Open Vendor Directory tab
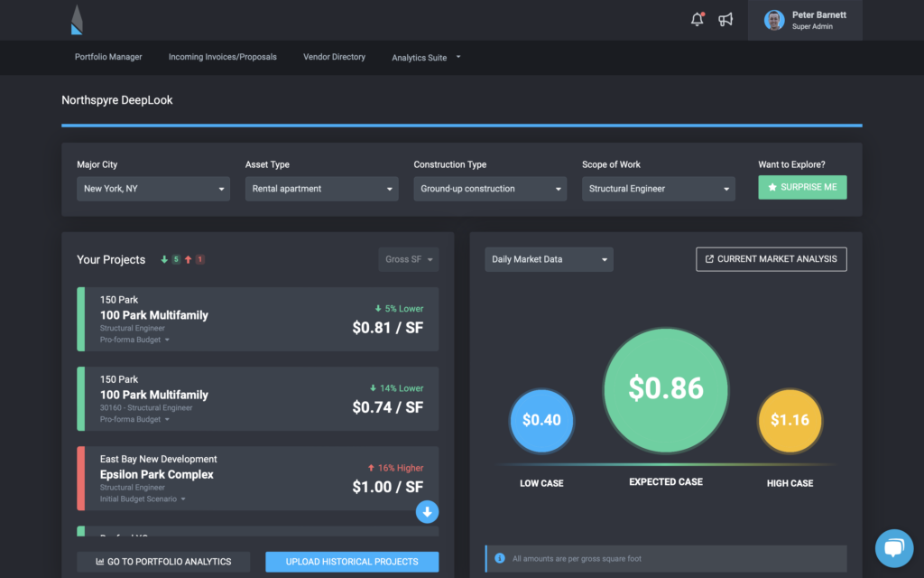Image resolution: width=924 pixels, height=578 pixels. coord(334,57)
